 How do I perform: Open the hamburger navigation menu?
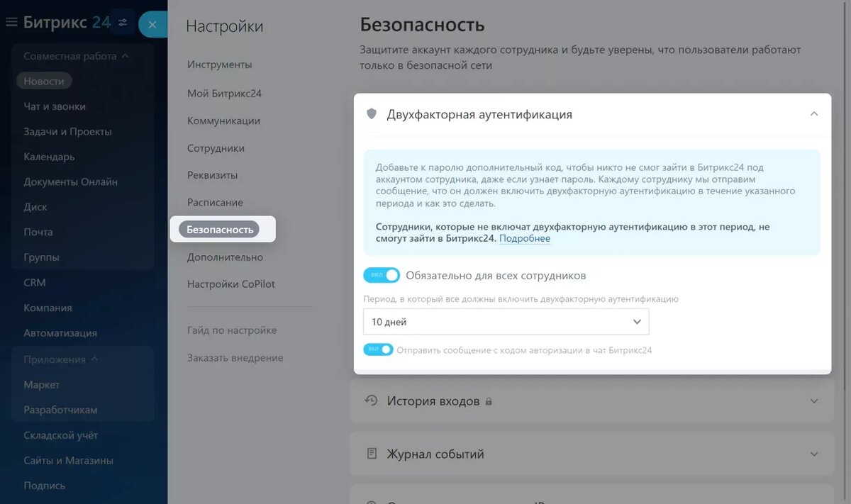11,21
